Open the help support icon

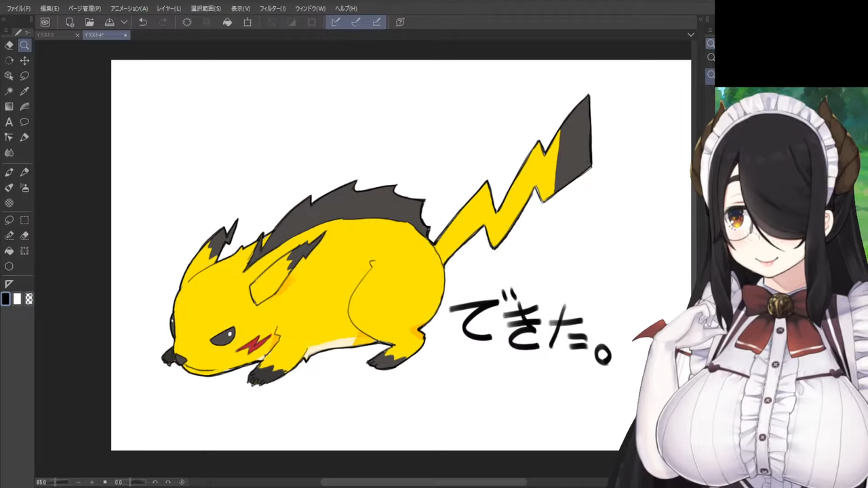400,22
